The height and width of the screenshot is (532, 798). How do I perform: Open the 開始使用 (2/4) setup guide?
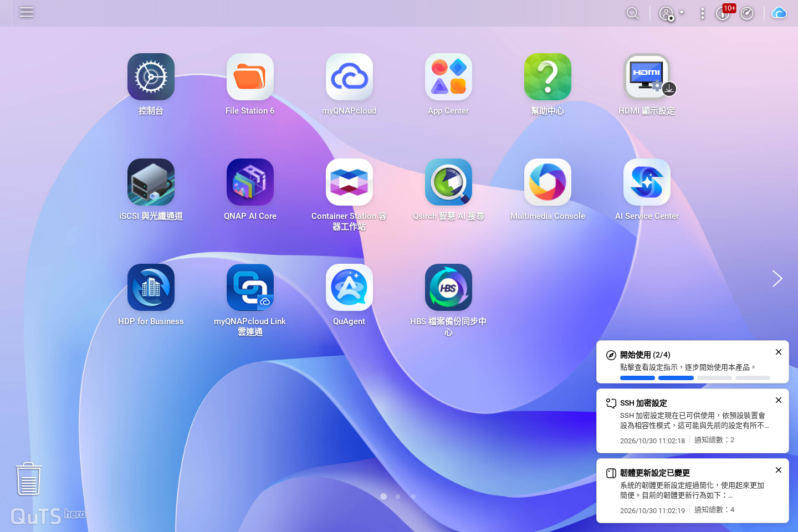pos(693,362)
